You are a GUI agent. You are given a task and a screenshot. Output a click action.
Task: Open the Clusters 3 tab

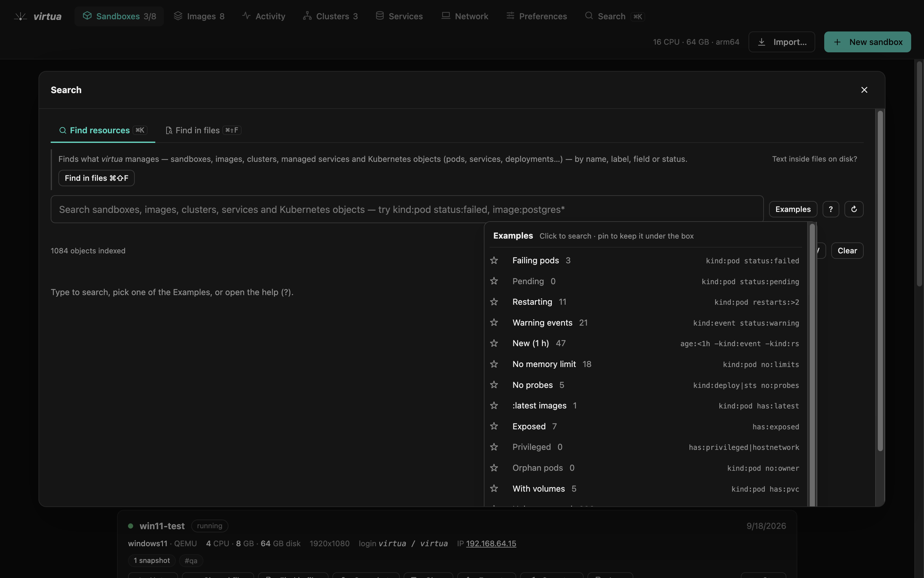330,16
